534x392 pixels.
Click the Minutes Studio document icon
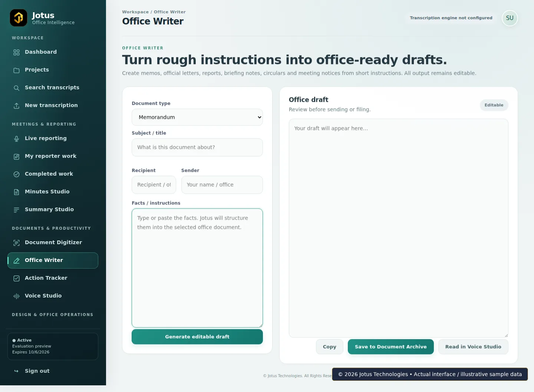(16, 192)
